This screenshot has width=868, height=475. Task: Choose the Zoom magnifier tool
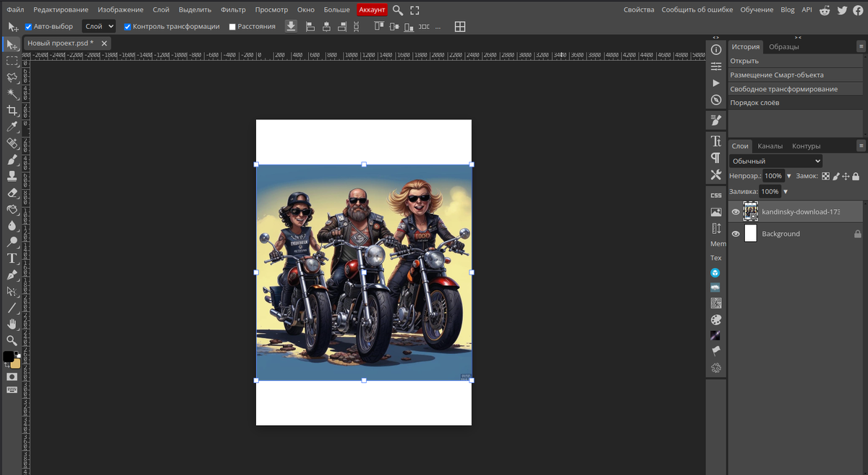(12, 340)
